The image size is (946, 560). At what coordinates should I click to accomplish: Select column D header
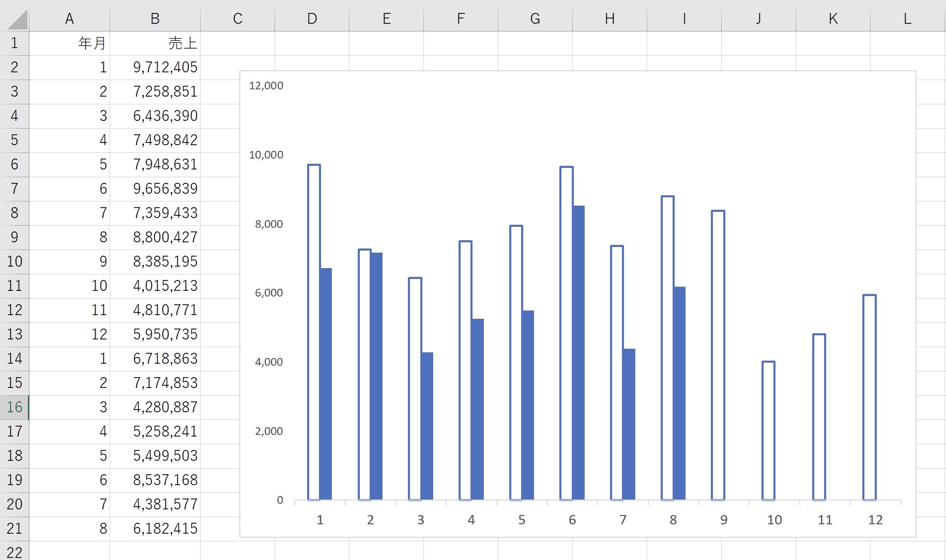312,19
